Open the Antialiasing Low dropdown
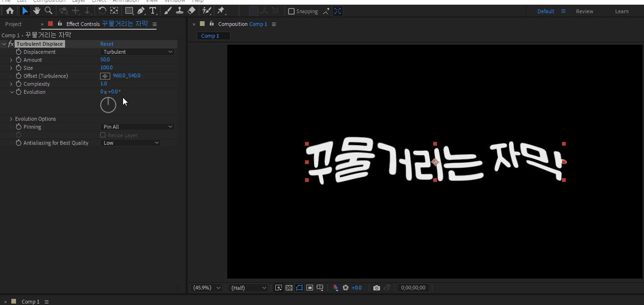The width and height of the screenshot is (644, 305). (x=131, y=143)
